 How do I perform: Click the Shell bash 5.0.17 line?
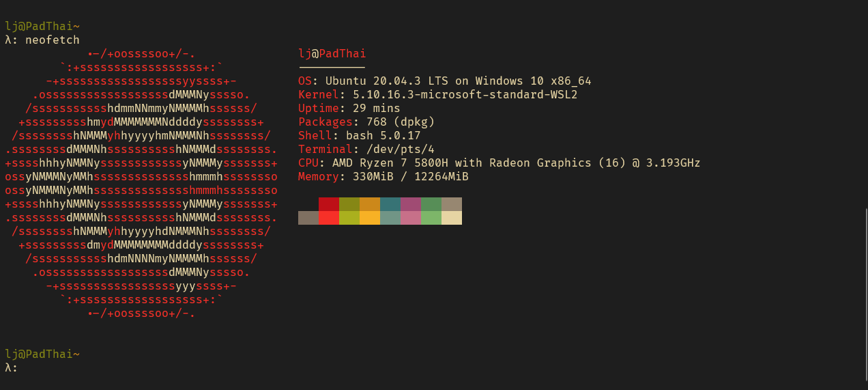[x=360, y=136]
